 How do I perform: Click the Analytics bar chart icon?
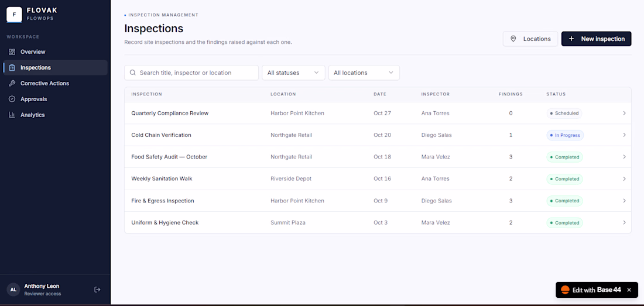(x=12, y=115)
